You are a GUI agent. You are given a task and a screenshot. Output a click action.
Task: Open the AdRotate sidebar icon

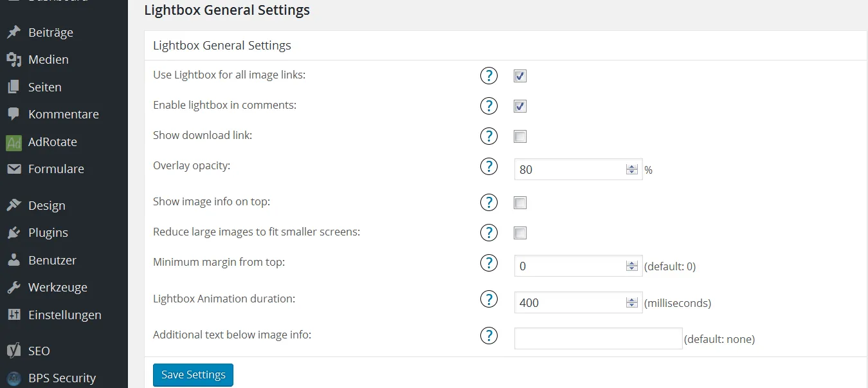[x=14, y=142]
